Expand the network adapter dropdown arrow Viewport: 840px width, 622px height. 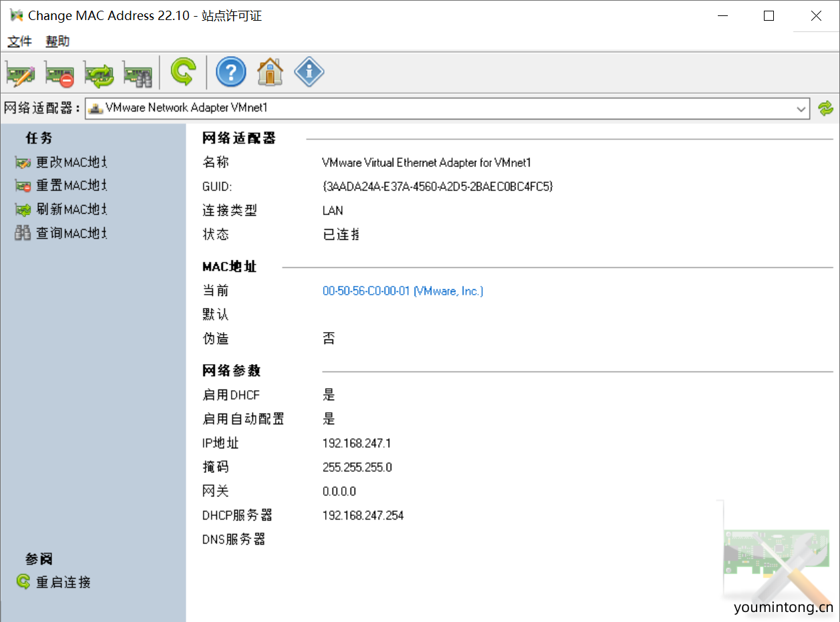(801, 108)
